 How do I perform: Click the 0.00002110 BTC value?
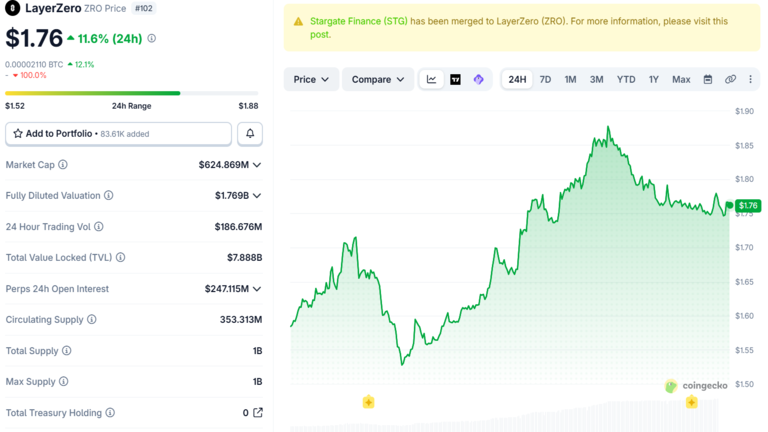click(34, 65)
